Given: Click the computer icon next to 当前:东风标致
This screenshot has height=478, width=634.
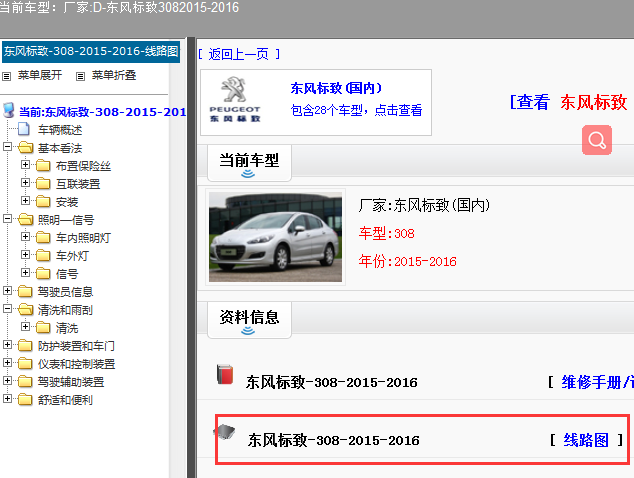Looking at the screenshot, I should point(8,110).
